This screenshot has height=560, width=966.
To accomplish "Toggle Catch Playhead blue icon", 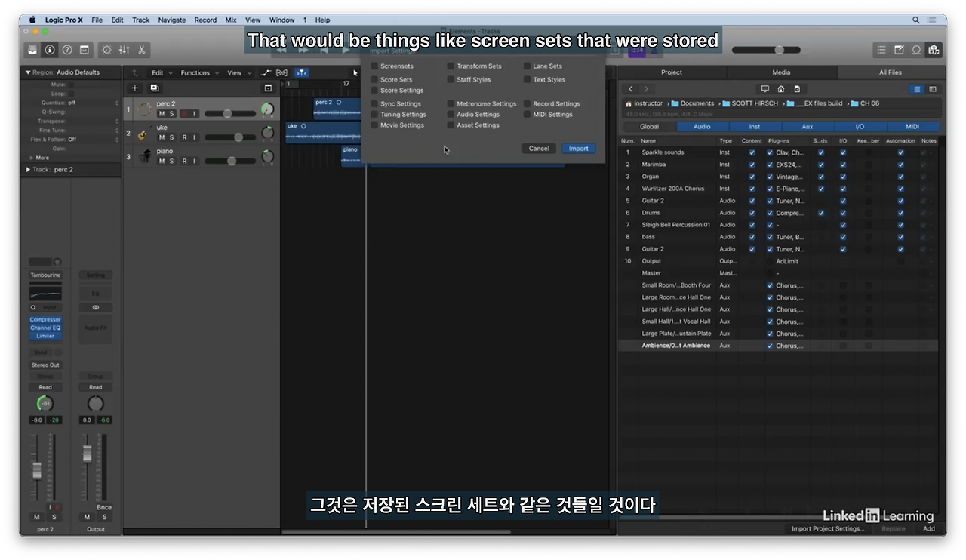I will (301, 72).
